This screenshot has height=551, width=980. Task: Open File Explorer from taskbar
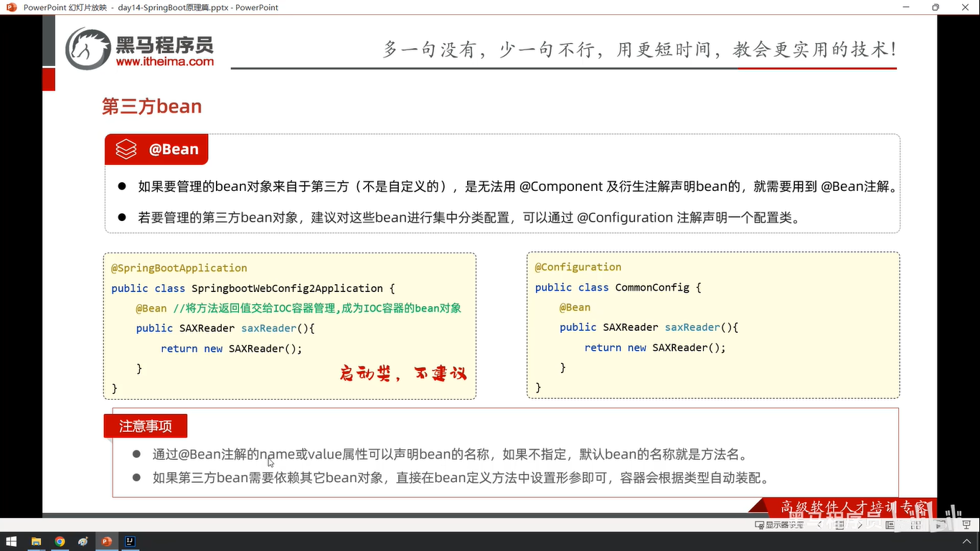click(x=36, y=542)
